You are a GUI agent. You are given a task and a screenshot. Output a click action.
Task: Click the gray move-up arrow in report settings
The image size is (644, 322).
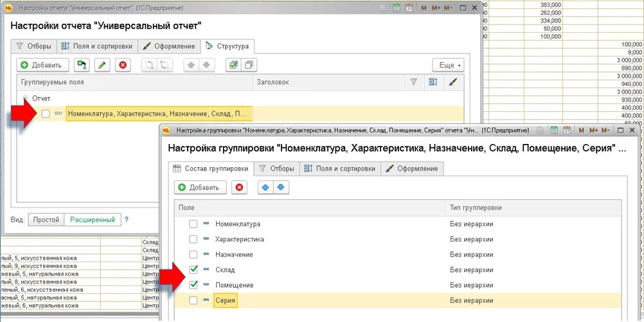192,65
